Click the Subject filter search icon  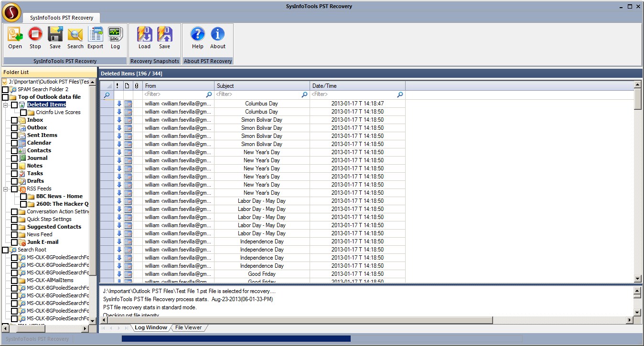(304, 94)
